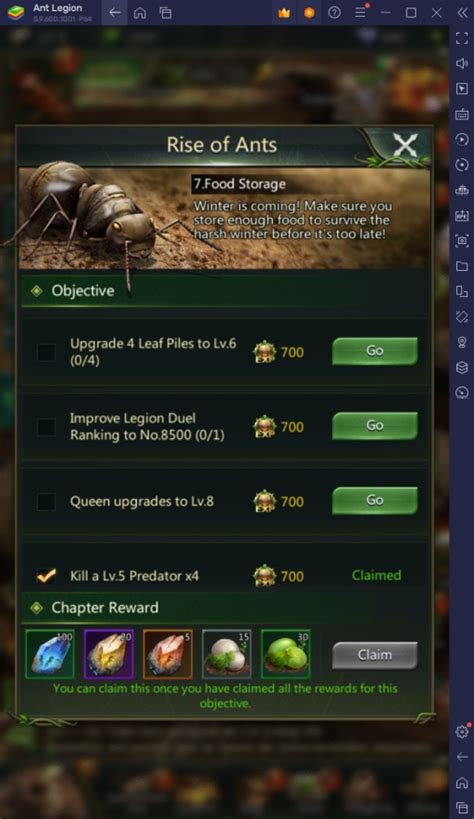Click the crown premium icon

pos(284,13)
